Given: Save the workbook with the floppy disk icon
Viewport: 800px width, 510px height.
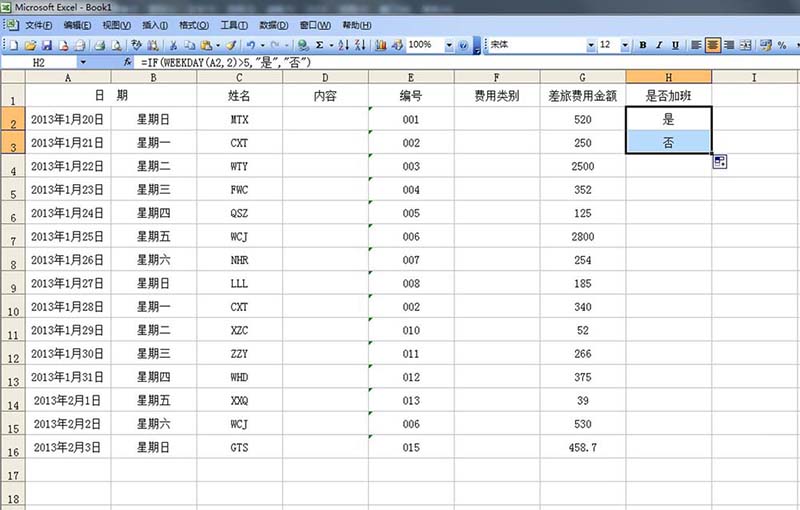Looking at the screenshot, I should (x=46, y=45).
